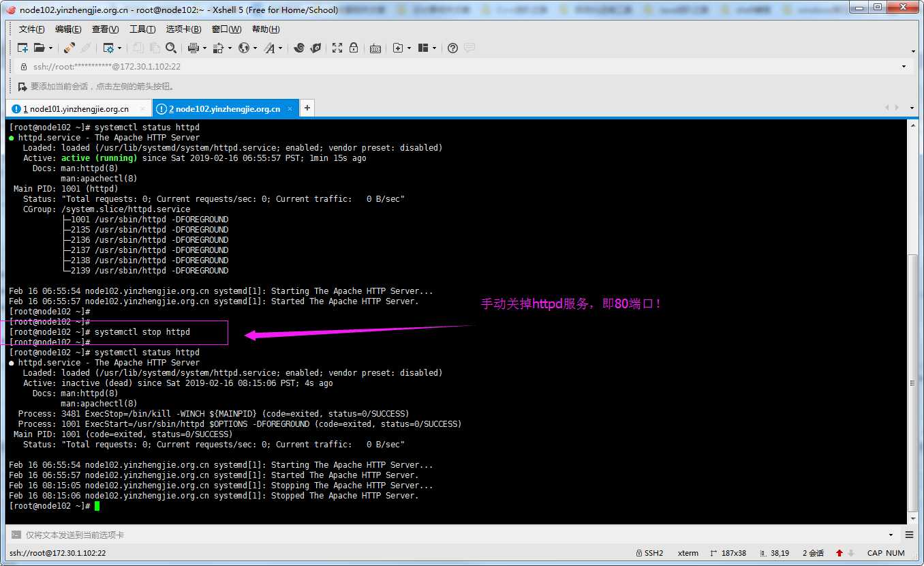The width and height of the screenshot is (924, 566).
Task: Expand the Open session folder dropdown arrow
Action: pyautogui.click(x=50, y=48)
